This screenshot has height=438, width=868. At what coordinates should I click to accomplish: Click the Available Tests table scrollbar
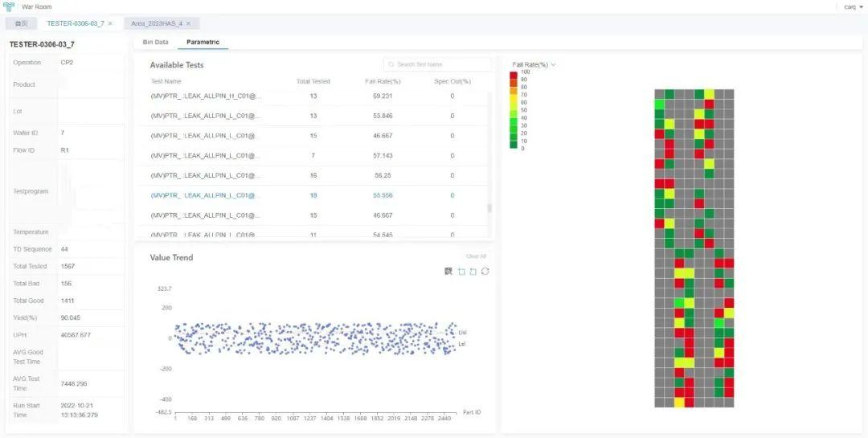point(489,208)
